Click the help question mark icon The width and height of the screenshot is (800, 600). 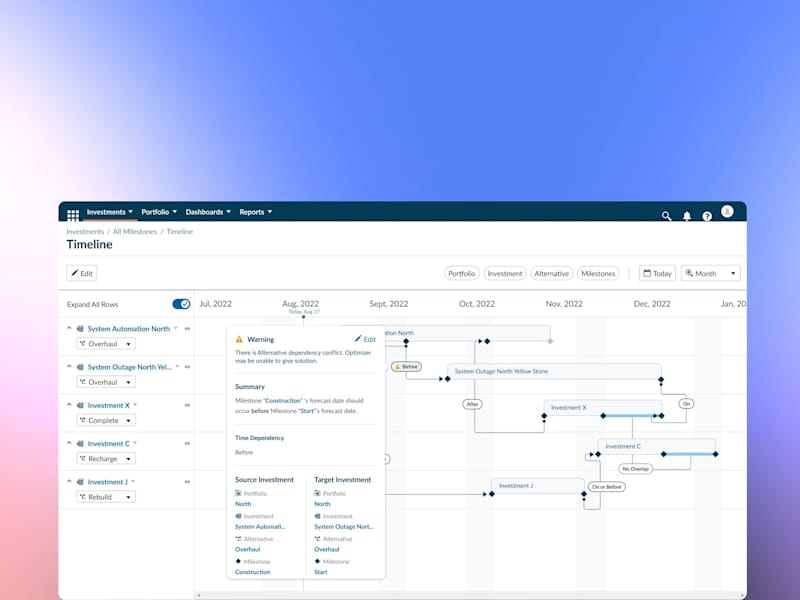(707, 216)
